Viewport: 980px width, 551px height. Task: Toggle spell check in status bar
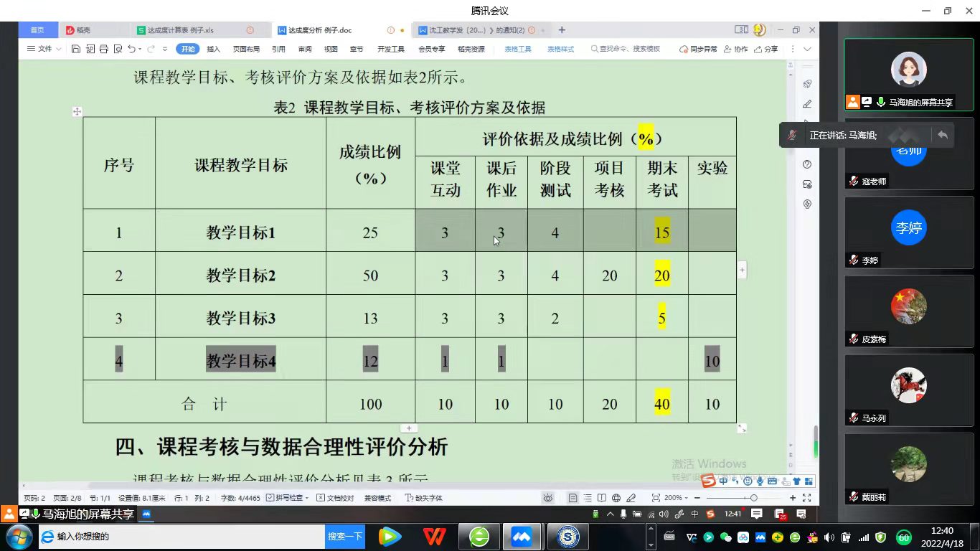click(x=287, y=498)
